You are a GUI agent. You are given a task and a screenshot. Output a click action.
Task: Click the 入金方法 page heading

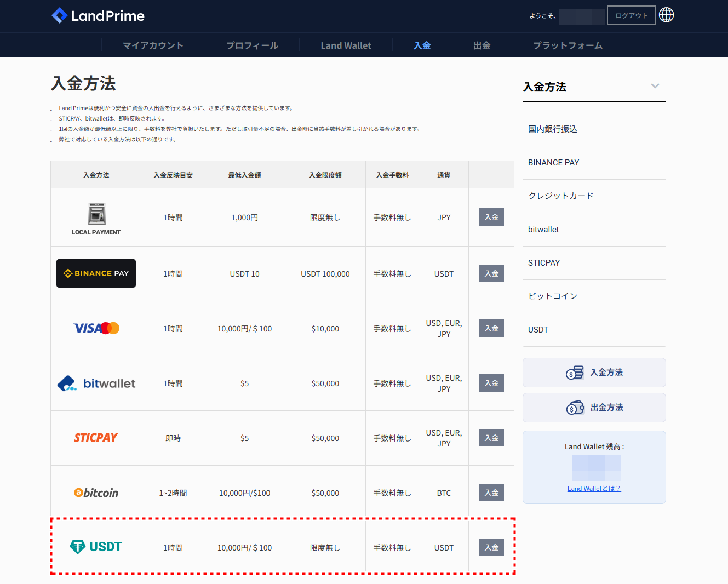click(x=83, y=83)
